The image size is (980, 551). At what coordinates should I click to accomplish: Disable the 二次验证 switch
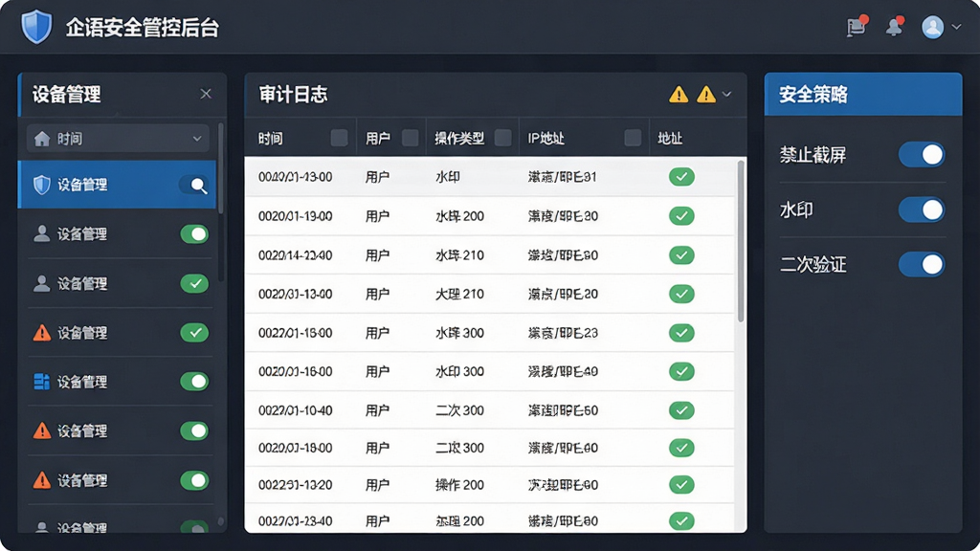point(922,264)
